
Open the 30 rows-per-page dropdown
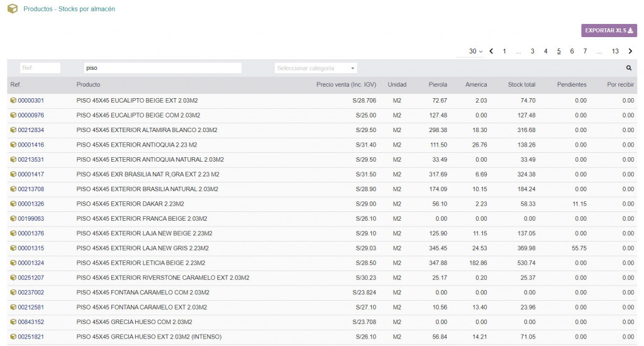[475, 52]
